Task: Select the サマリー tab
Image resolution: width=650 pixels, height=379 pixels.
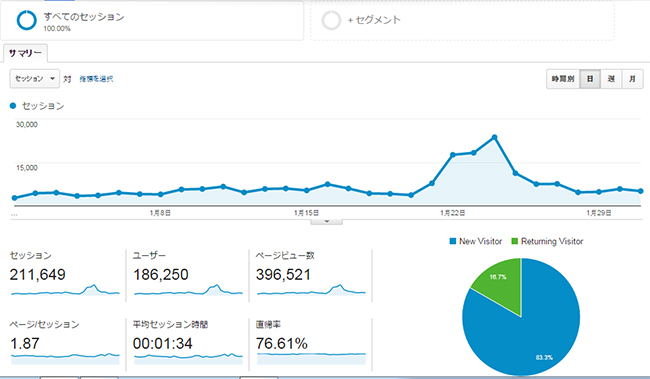Action: pyautogui.click(x=25, y=53)
